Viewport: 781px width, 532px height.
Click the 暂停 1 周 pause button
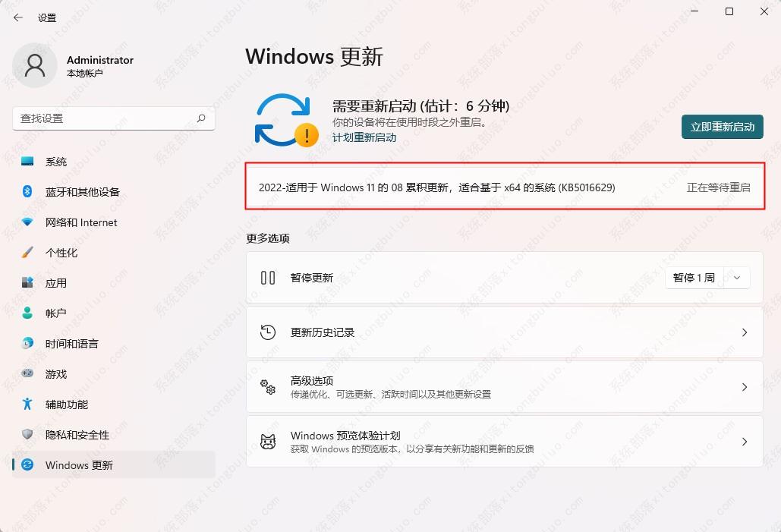pyautogui.click(x=694, y=278)
